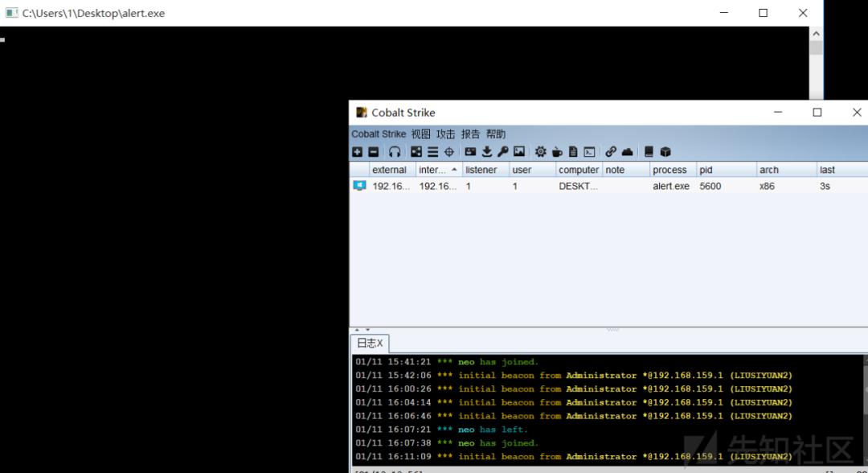Open the 视图 (View) menu
Screen dimensions: 868x473
(420, 134)
